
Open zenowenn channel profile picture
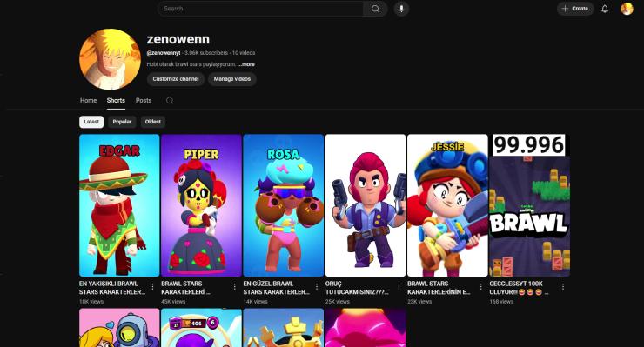pos(110,59)
